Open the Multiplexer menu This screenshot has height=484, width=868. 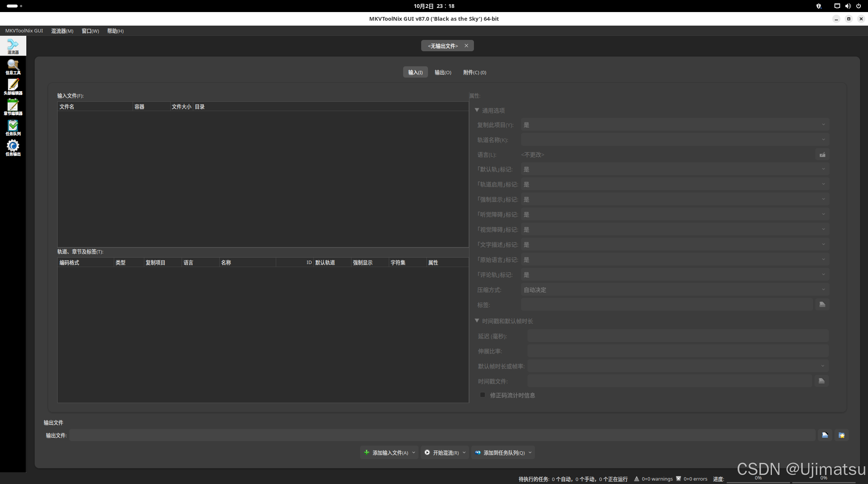62,31
